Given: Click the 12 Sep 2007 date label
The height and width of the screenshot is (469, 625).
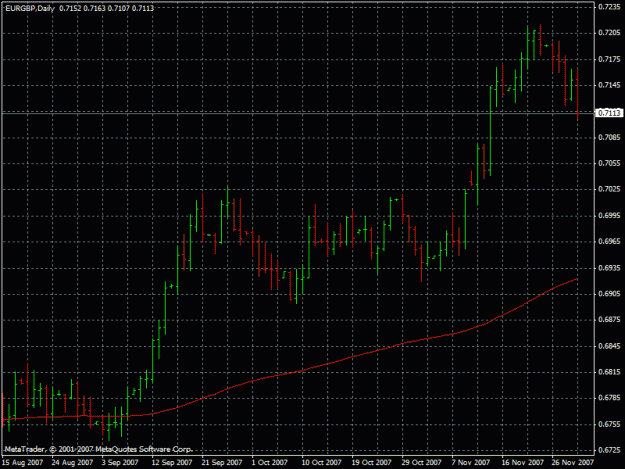Looking at the screenshot, I should click(x=172, y=463).
